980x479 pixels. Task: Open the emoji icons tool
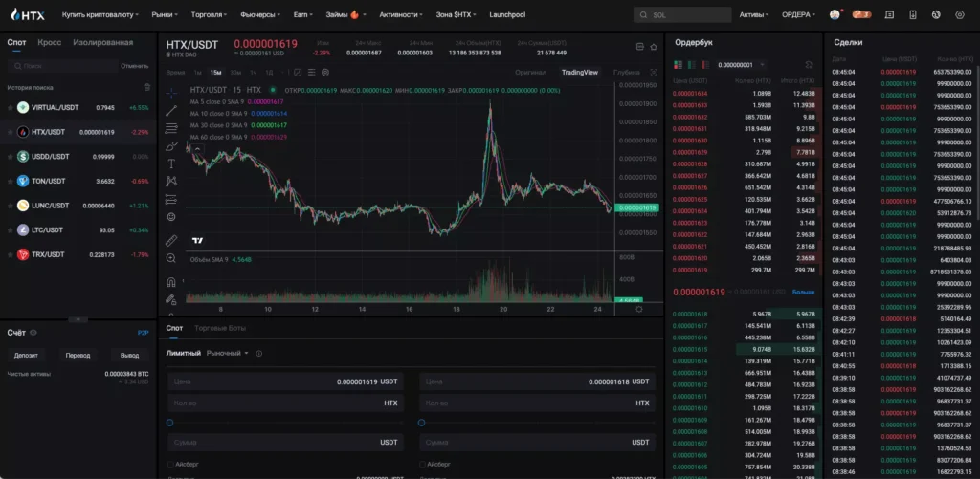point(171,217)
